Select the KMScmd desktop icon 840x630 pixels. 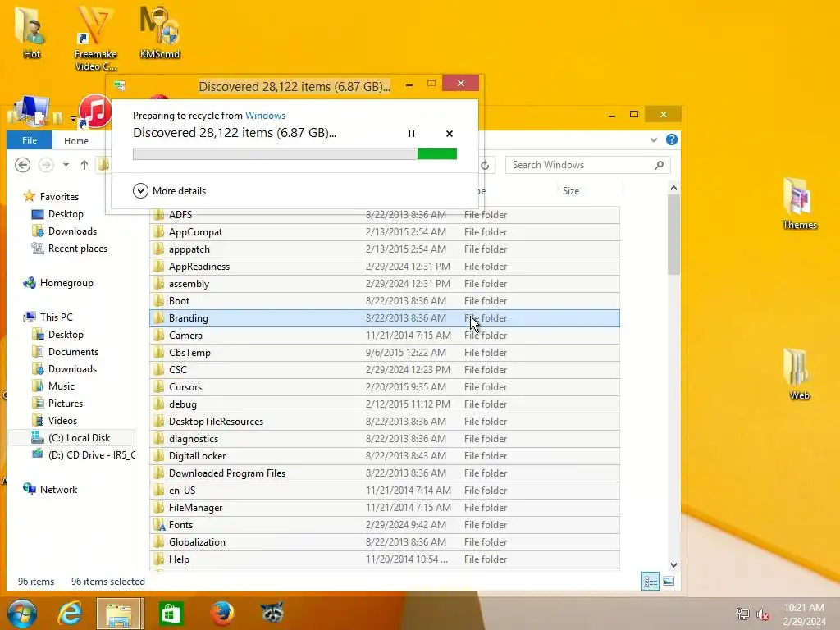click(160, 32)
